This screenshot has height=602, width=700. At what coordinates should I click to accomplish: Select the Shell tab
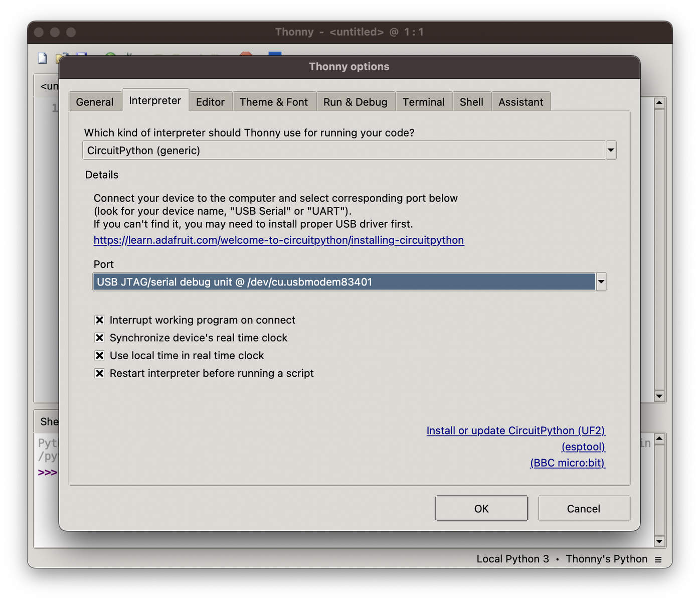coord(471,102)
